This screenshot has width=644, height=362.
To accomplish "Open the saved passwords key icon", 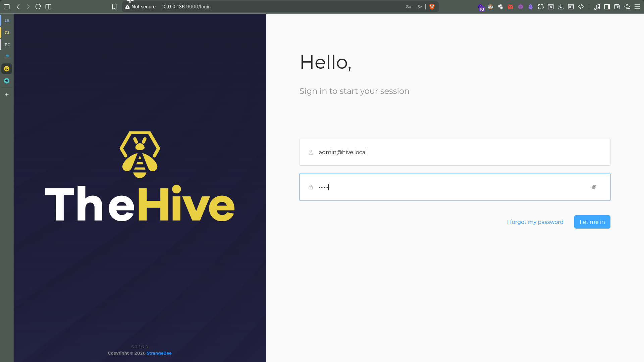I will point(409,7).
